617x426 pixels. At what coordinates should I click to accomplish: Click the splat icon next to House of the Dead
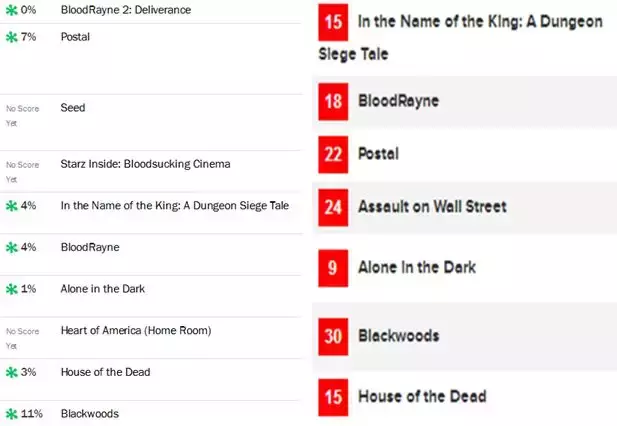pyautogui.click(x=12, y=372)
